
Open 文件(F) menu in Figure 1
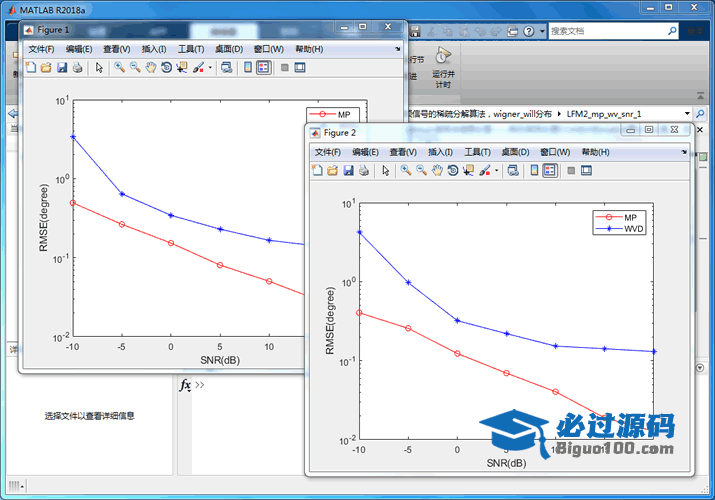(x=41, y=49)
